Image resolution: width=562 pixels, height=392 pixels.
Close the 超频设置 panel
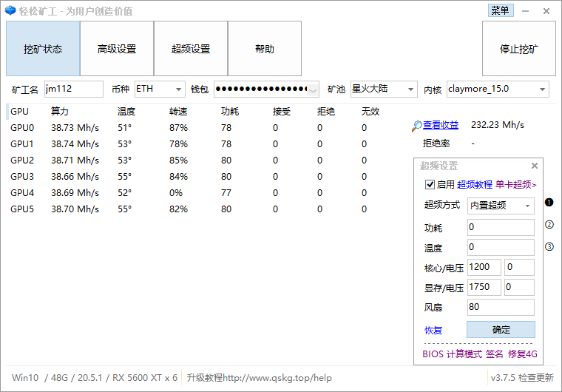pos(535,166)
